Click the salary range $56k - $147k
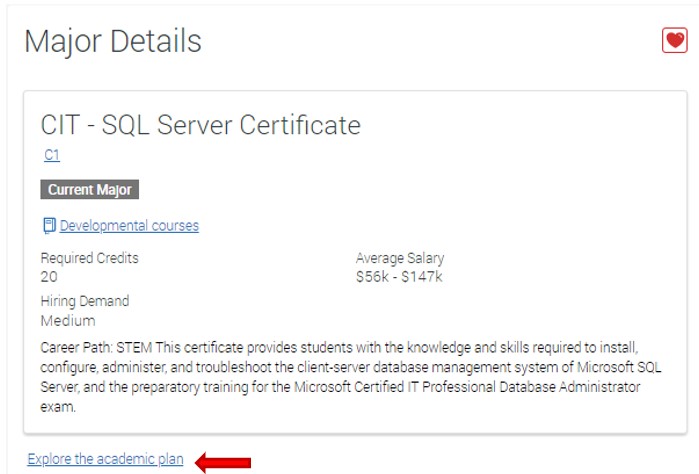This screenshot has height=474, width=699. pyautogui.click(x=399, y=276)
